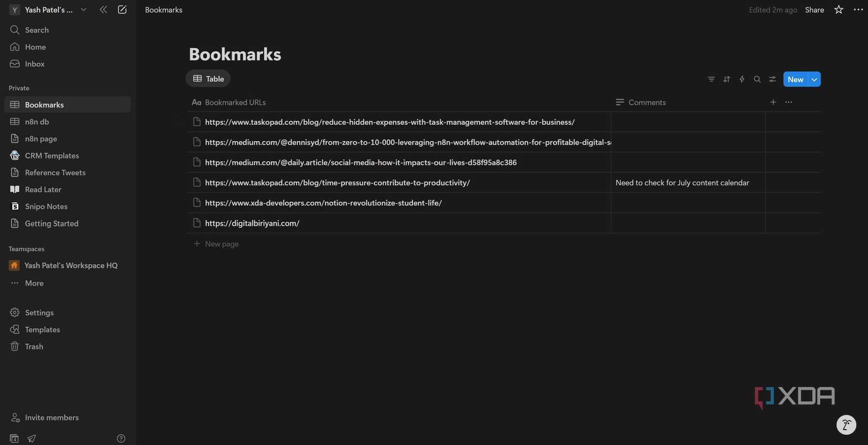Image resolution: width=868 pixels, height=445 pixels.
Task: Add a new property with the plus icon
Action: coord(773,102)
